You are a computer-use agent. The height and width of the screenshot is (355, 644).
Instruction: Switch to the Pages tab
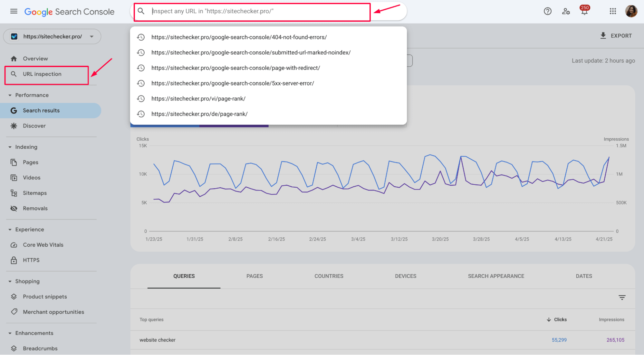[255, 276]
